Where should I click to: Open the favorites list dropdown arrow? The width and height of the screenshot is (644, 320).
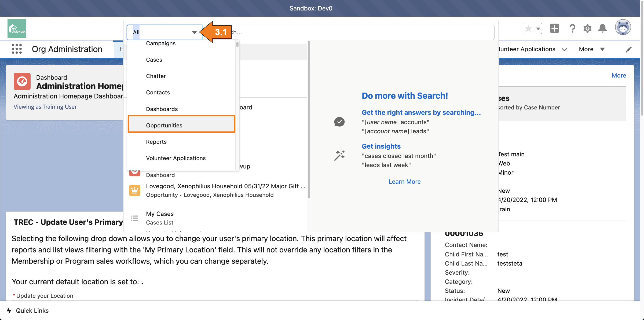(x=538, y=28)
